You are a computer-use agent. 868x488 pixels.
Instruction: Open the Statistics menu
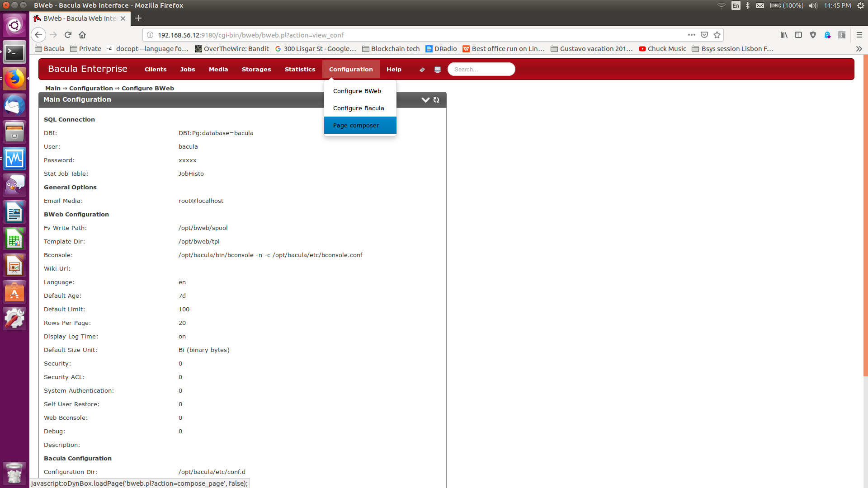pyautogui.click(x=300, y=69)
